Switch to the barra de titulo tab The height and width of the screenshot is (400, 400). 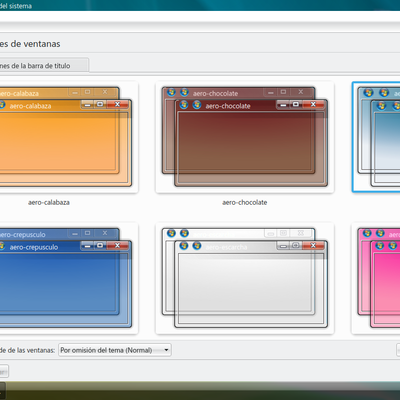tap(44, 65)
